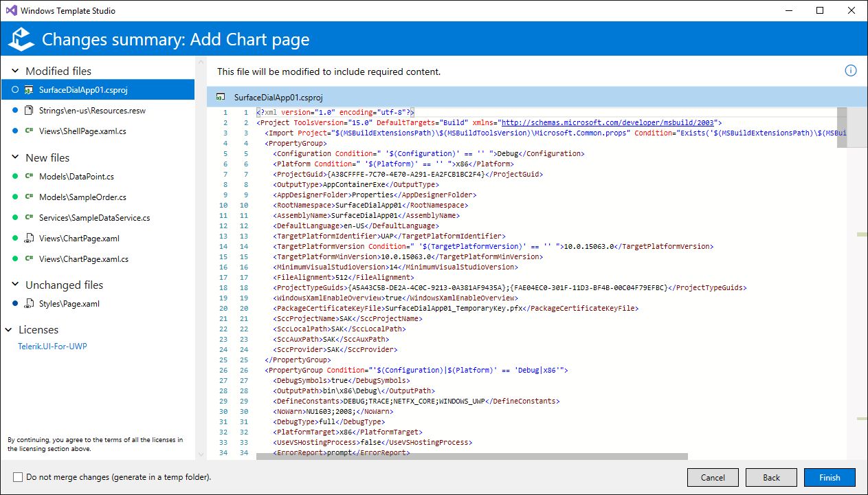Screen dimensions: 868x495
Task: Click the C# icon beside Views\ShellPage.xaml.cs
Action: pyautogui.click(x=29, y=131)
